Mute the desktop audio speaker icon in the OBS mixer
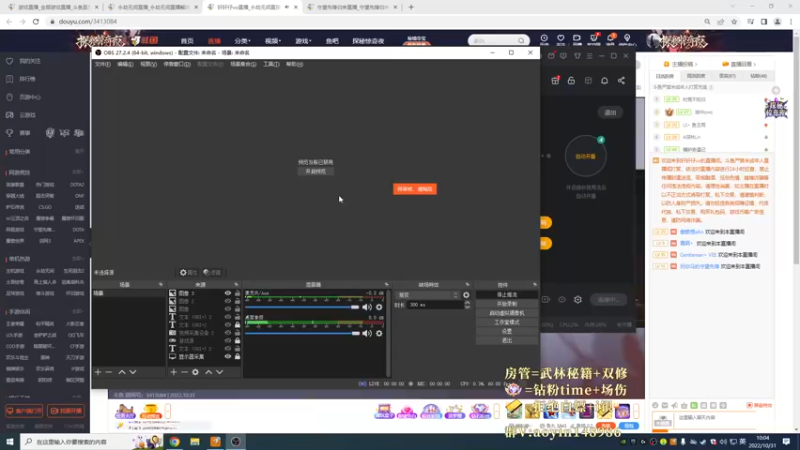800x450 pixels. click(x=367, y=333)
